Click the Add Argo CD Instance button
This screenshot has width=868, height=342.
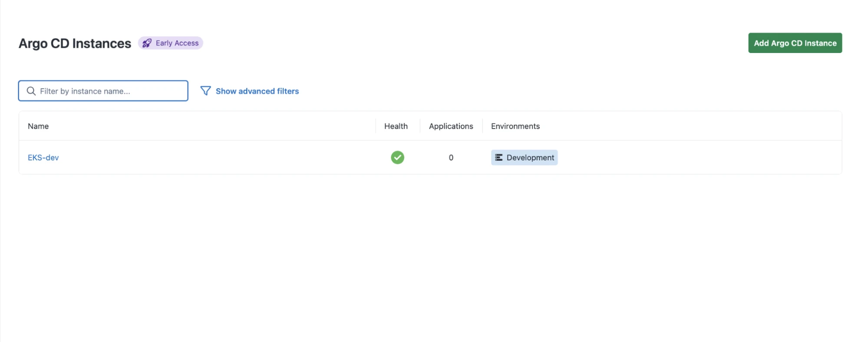(795, 43)
